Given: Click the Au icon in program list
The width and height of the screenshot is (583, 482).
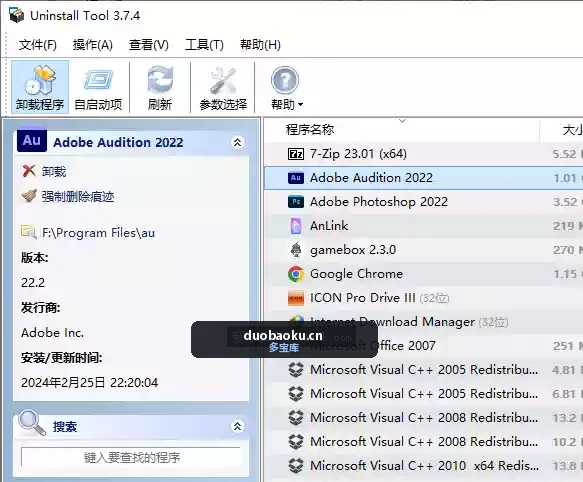Looking at the screenshot, I should point(296,178).
